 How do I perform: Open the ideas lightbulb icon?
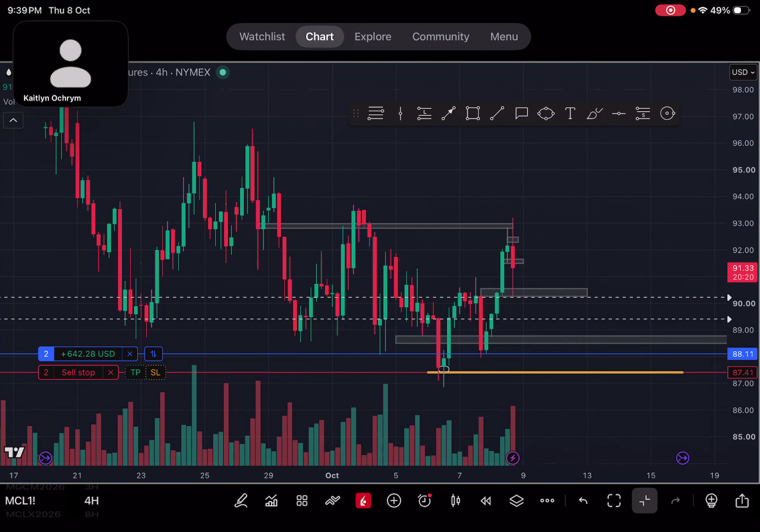click(712, 501)
